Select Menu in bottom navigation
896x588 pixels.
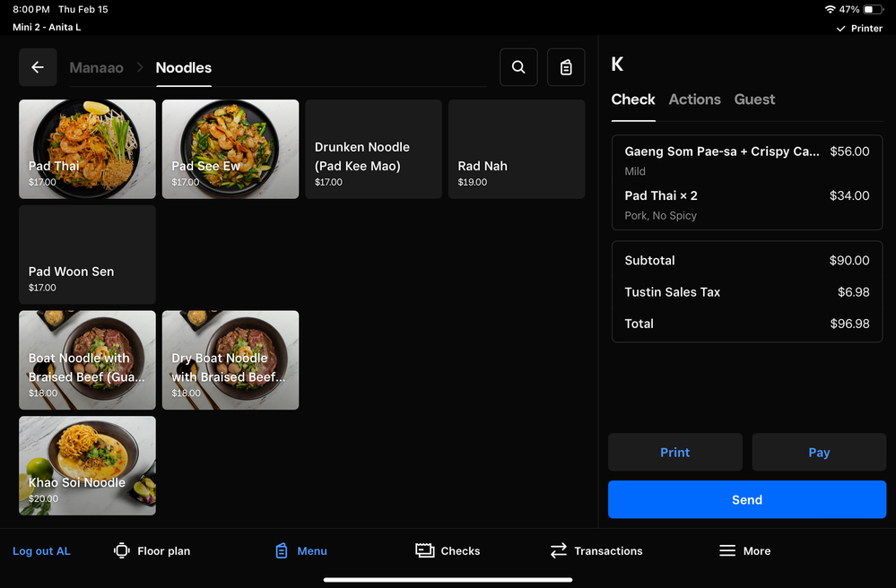[x=300, y=550]
